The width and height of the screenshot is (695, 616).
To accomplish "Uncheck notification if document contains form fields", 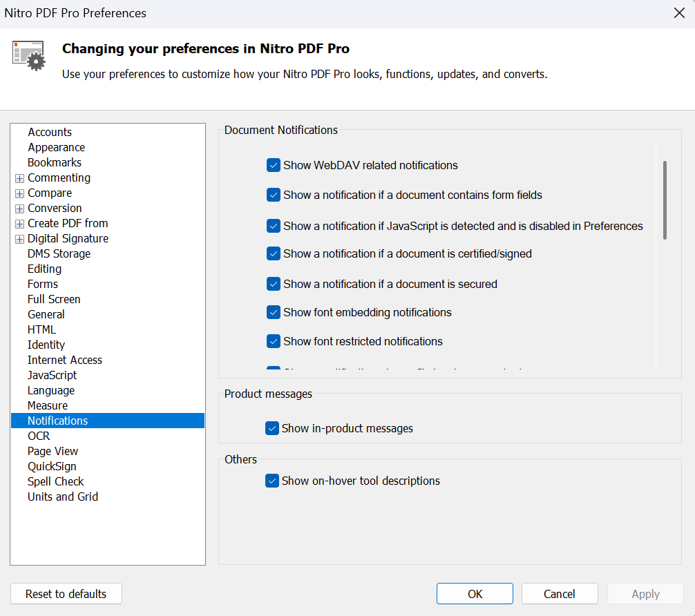I will tap(274, 195).
